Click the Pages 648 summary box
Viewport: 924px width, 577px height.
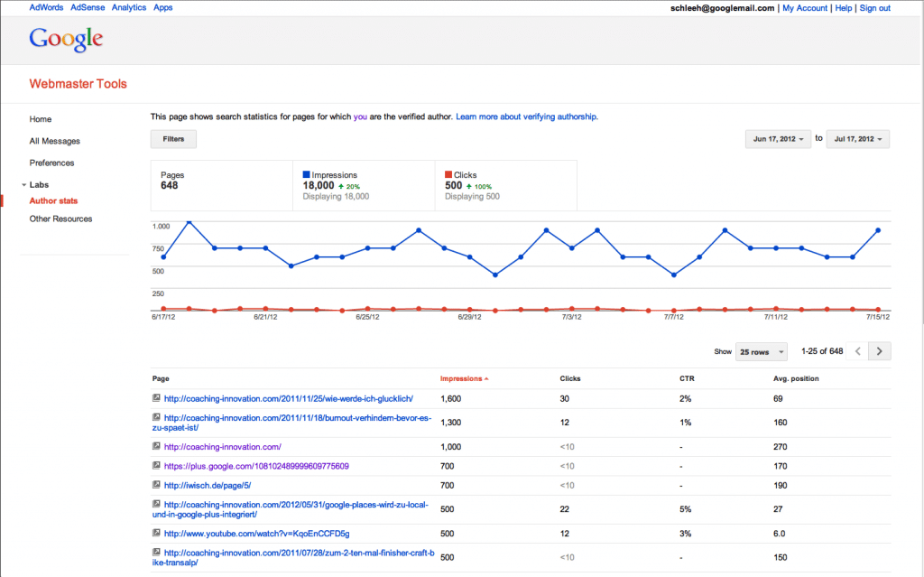(222, 185)
